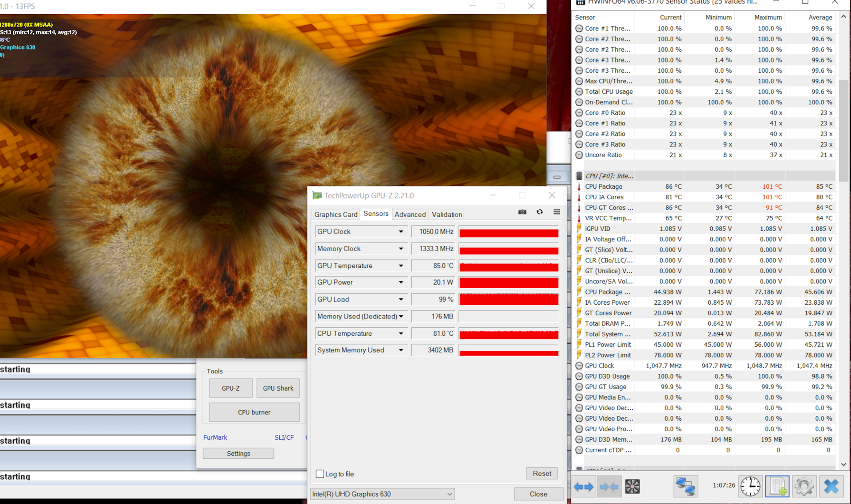Enable the Log to file checkbox
851x504 pixels.
click(320, 474)
